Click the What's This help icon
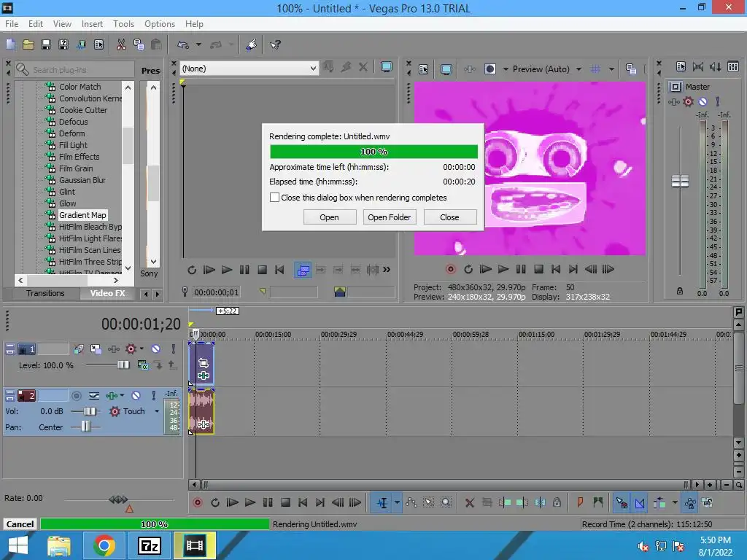 pos(275,44)
